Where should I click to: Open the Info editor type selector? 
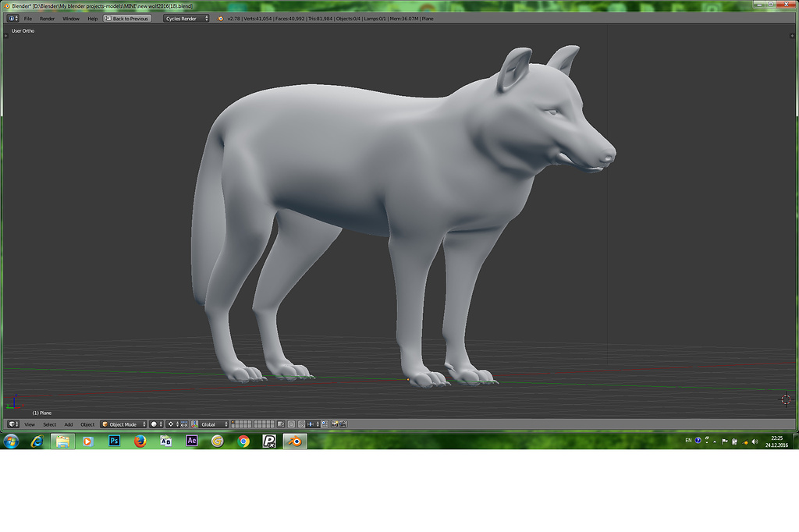point(12,19)
